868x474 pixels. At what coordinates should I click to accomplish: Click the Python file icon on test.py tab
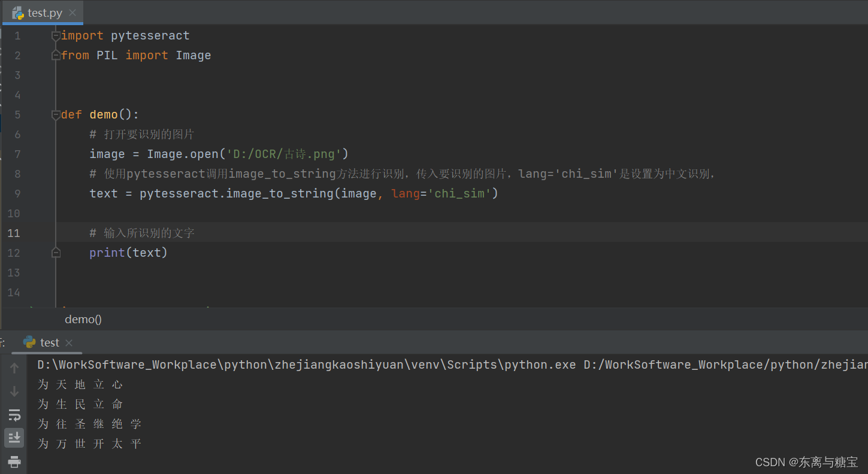point(18,13)
